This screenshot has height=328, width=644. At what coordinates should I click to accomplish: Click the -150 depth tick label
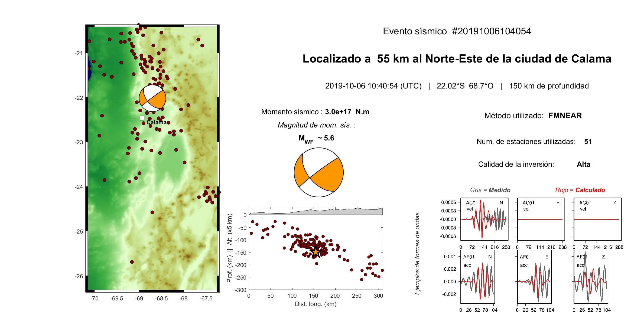pos(240,253)
